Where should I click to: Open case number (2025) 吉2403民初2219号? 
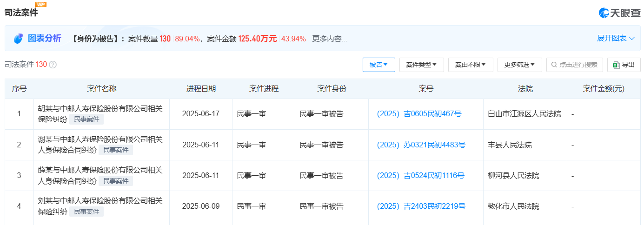click(421, 206)
